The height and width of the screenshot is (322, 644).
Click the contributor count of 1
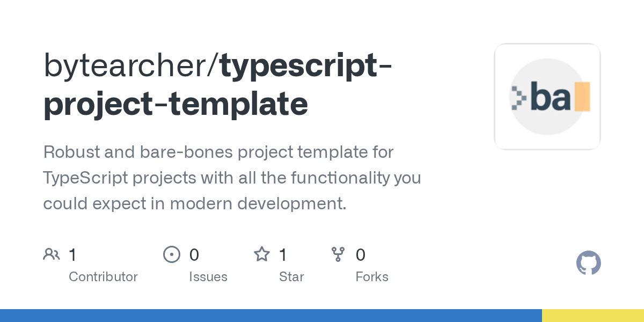[x=72, y=254]
